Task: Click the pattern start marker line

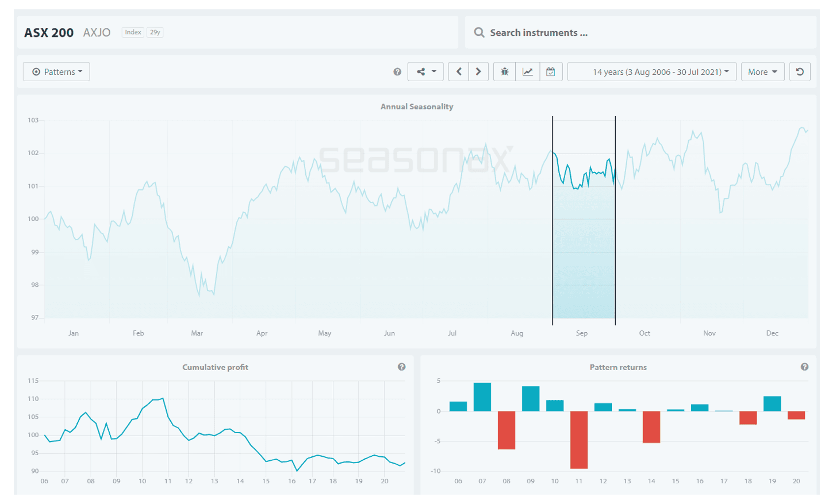Action: tap(552, 220)
